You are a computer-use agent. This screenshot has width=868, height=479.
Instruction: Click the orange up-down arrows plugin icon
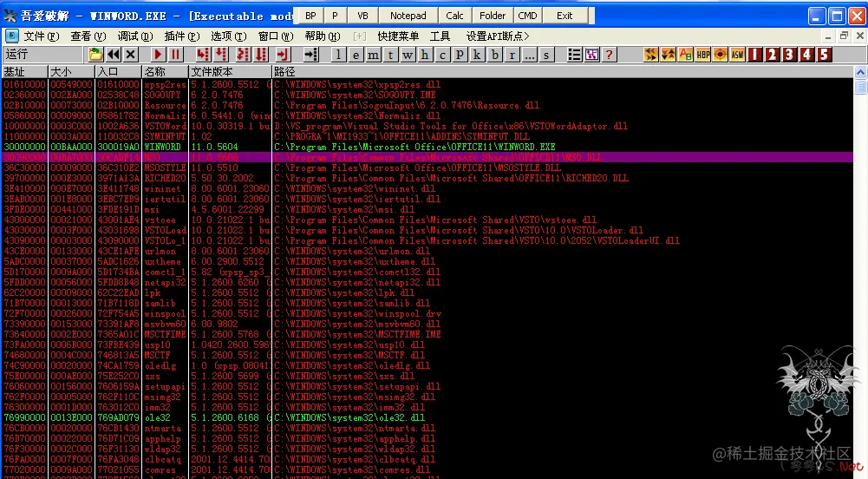click(x=669, y=55)
